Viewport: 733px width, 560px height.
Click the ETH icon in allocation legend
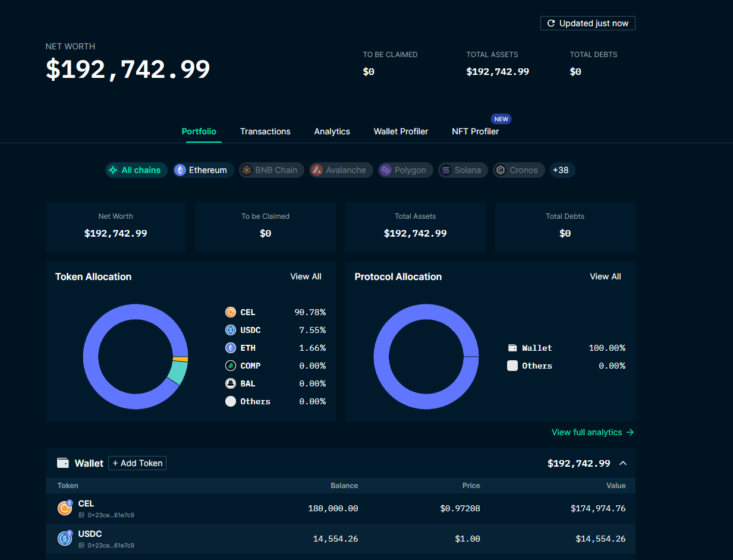click(231, 348)
